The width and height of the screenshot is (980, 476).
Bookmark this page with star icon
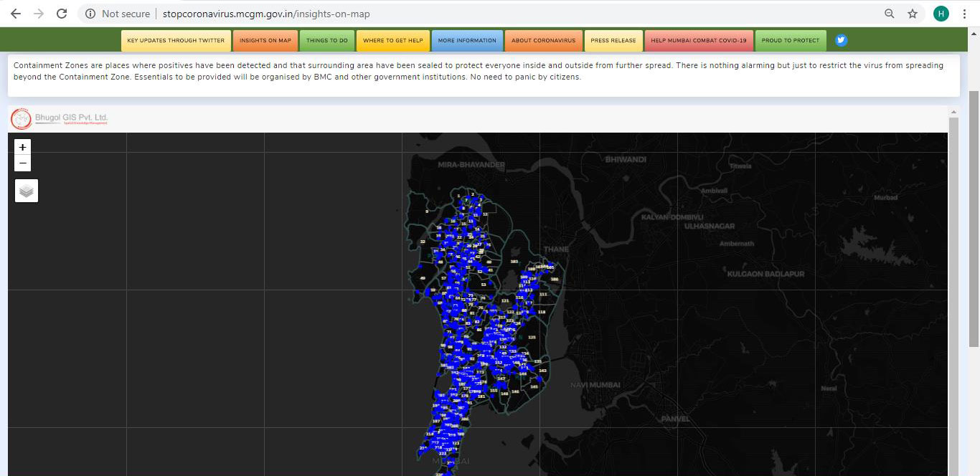pos(913,14)
